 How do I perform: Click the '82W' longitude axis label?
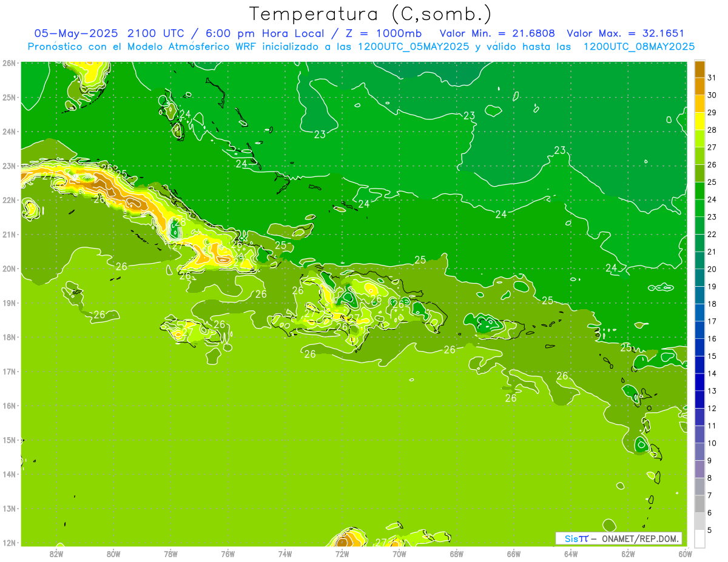click(x=56, y=554)
